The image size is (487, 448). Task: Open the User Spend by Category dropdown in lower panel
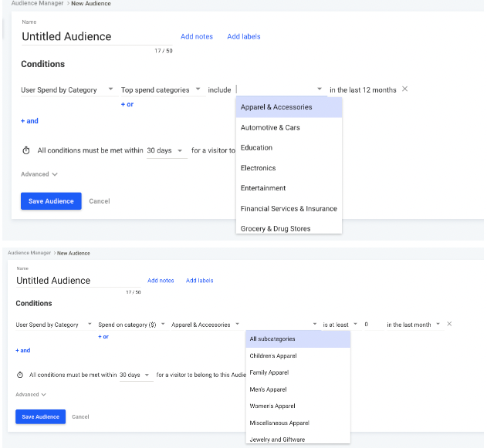[54, 325]
